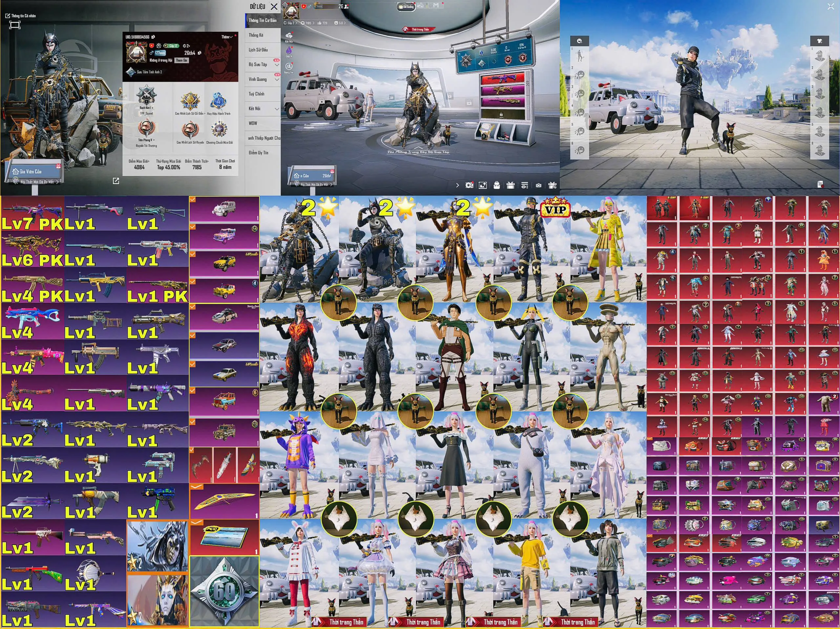Image resolution: width=840 pixels, height=629 pixels.
Task: Select the purple dinosaur hoodie outfit thumbnail
Action: (x=299, y=465)
